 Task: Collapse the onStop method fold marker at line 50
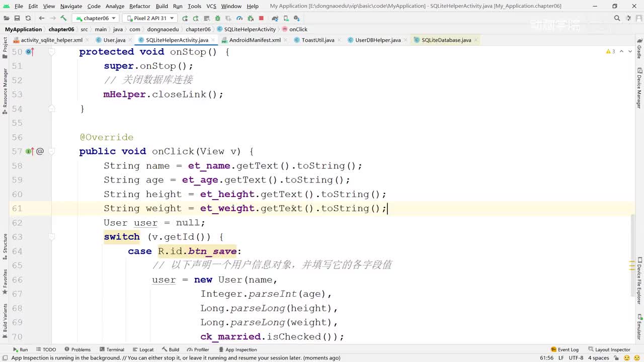[x=51, y=51]
